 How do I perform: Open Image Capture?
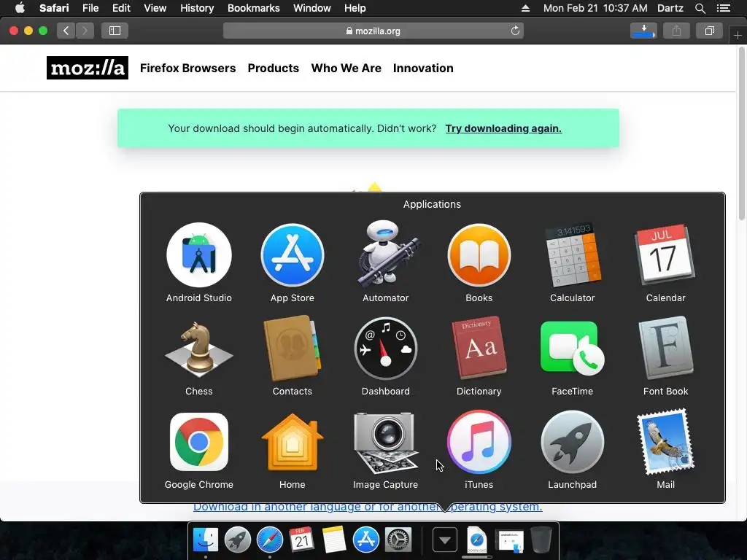coord(386,443)
